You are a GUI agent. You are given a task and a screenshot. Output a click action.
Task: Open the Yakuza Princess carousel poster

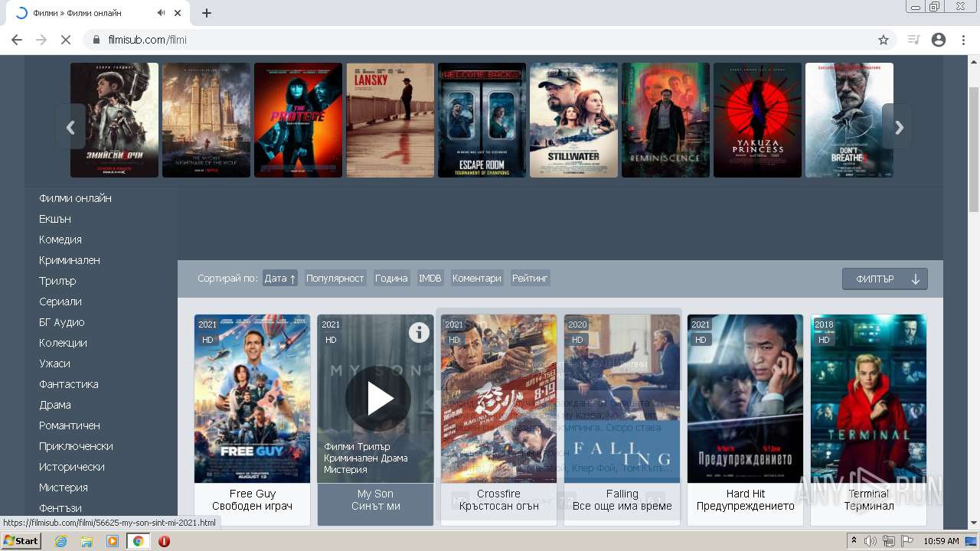tap(757, 120)
